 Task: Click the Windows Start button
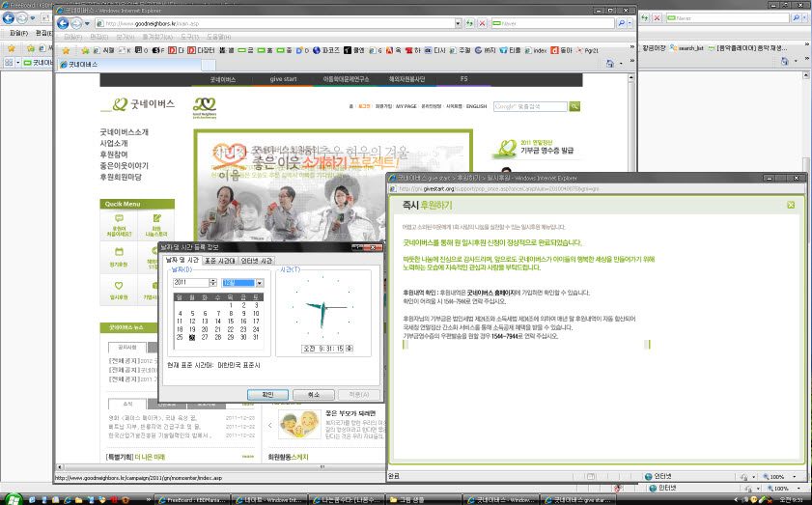[x=13, y=499]
